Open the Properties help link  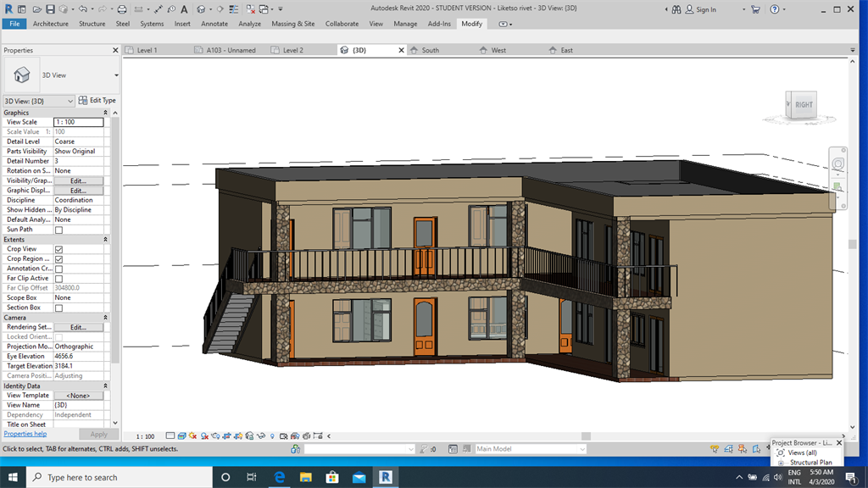(25, 434)
